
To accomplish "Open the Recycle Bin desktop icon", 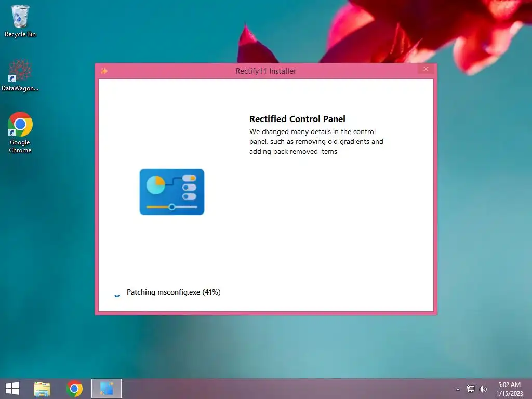I will (20, 21).
